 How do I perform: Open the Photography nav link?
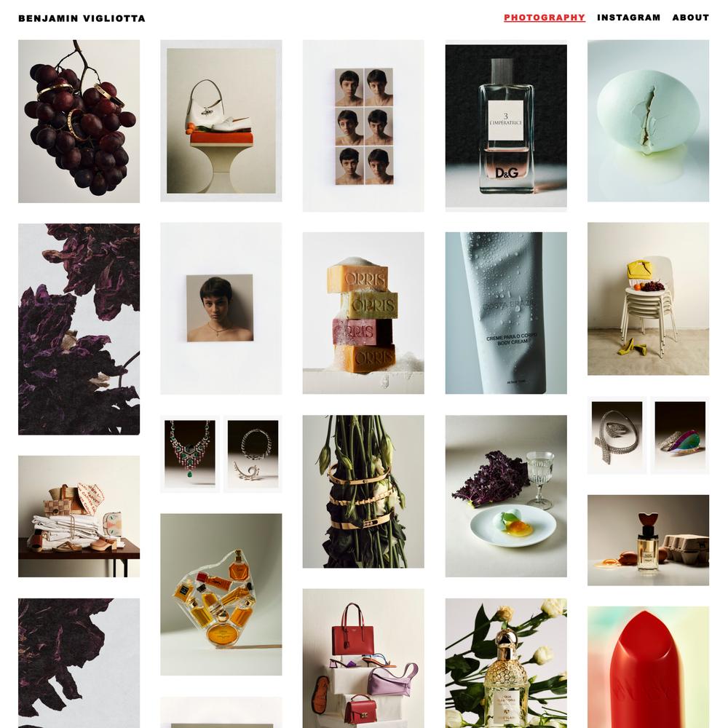[x=544, y=17]
